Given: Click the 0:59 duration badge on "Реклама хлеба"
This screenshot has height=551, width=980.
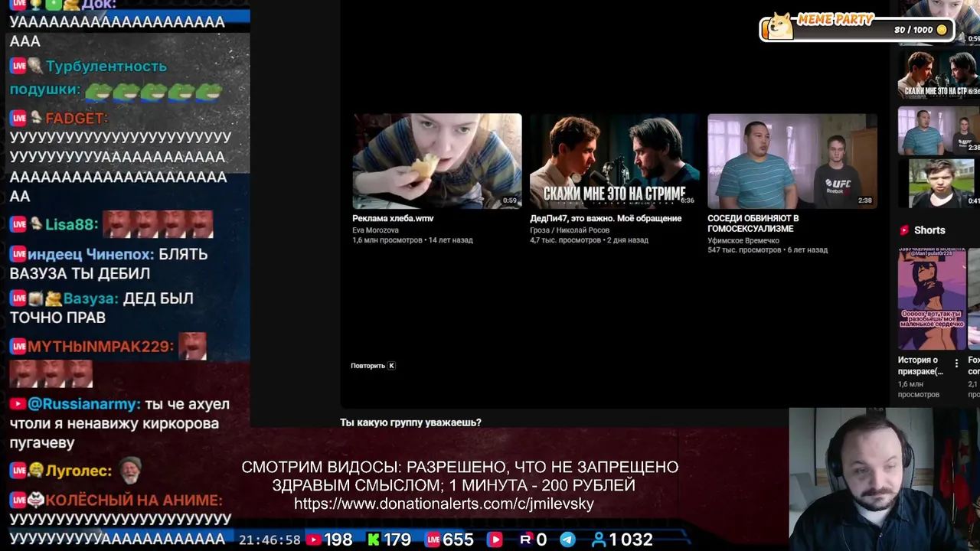Looking at the screenshot, I should point(509,201).
